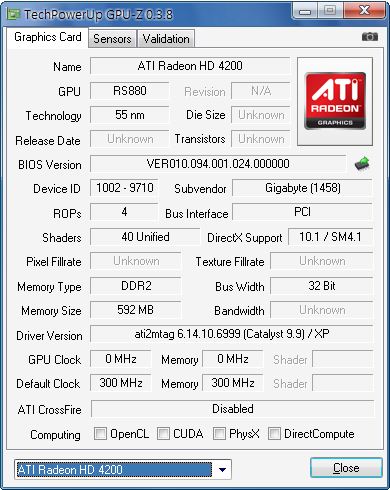The width and height of the screenshot is (390, 490).
Task: Click the current Memory clock 0 MHz
Action: (233, 359)
